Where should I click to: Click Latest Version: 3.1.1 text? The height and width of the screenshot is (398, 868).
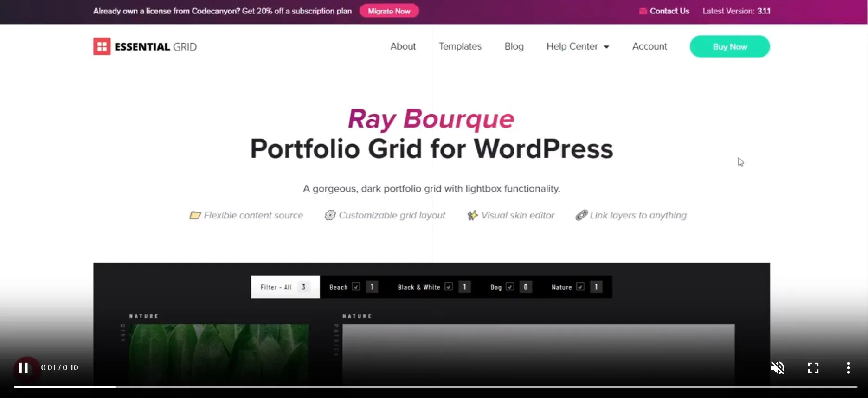(736, 11)
